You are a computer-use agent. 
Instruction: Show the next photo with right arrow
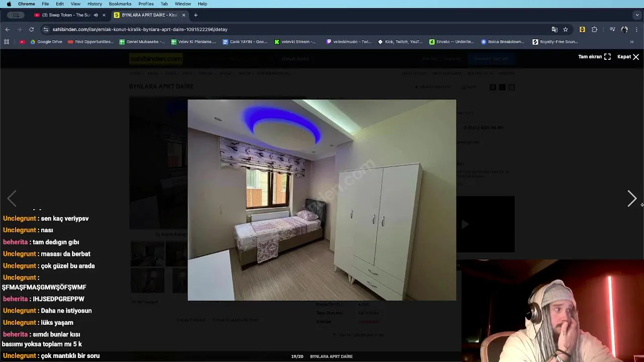632,199
